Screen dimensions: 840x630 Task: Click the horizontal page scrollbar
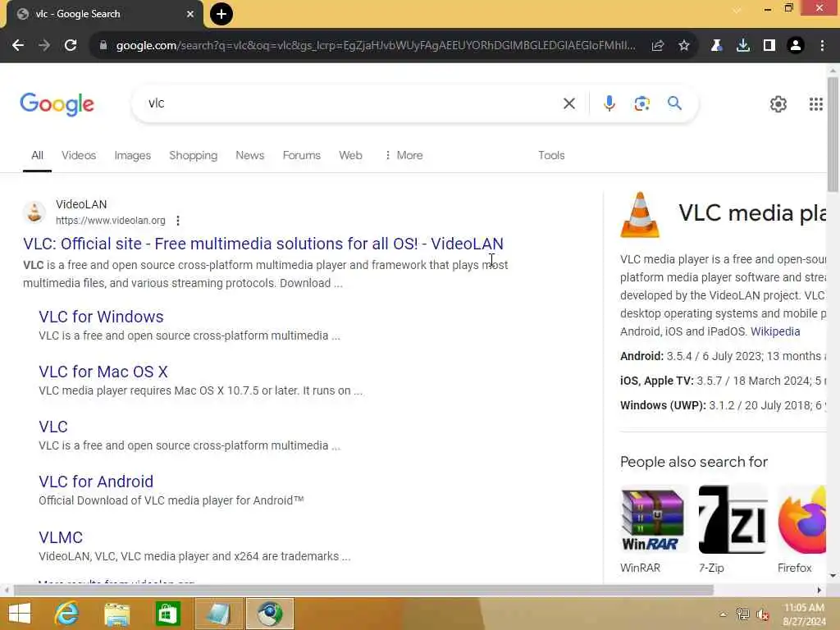(x=363, y=591)
